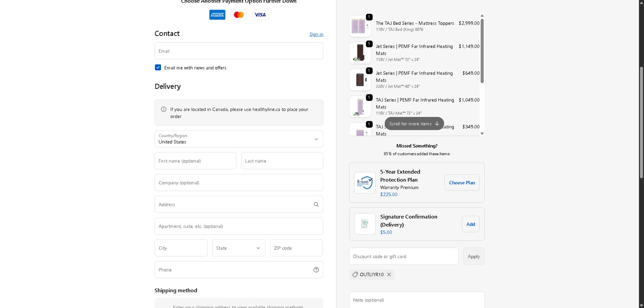The width and height of the screenshot is (644, 308).
Task: Add Signature Confirmation delivery
Action: [x=471, y=224]
